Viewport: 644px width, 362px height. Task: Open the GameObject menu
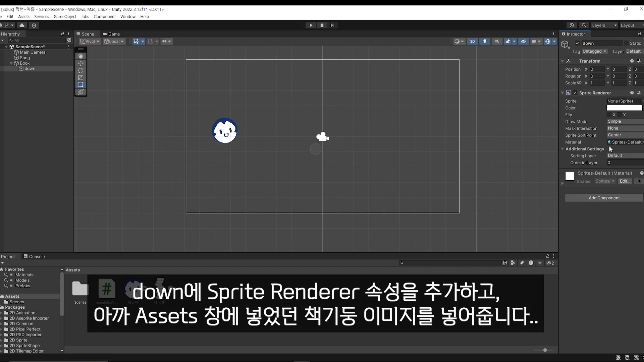(65, 16)
